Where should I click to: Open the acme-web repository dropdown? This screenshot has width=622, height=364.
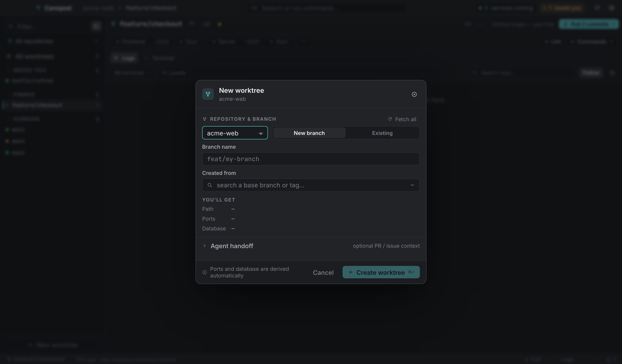tap(235, 133)
